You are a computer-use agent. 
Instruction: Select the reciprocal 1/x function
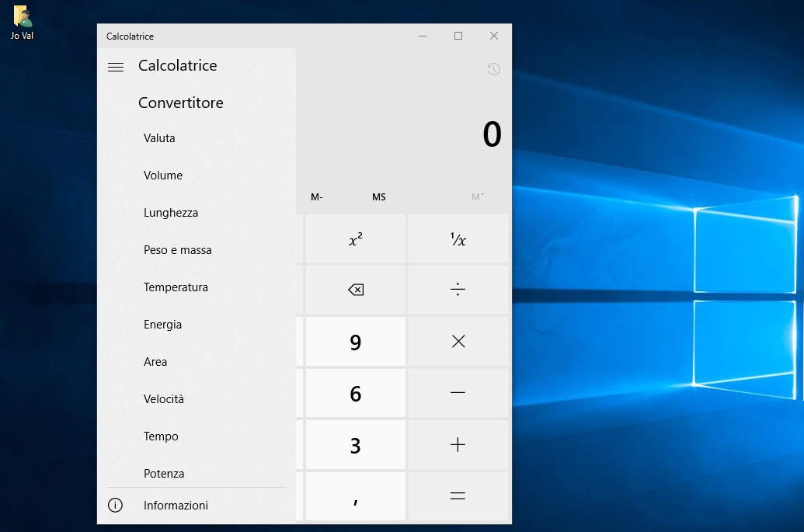pos(458,239)
